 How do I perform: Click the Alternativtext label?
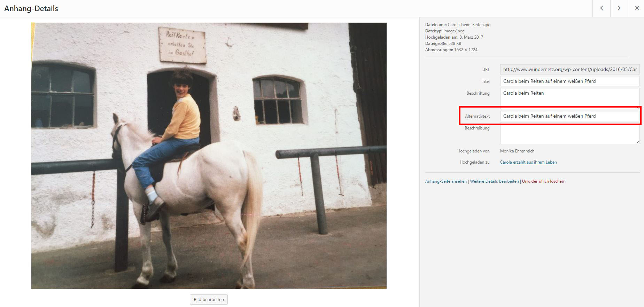click(477, 116)
